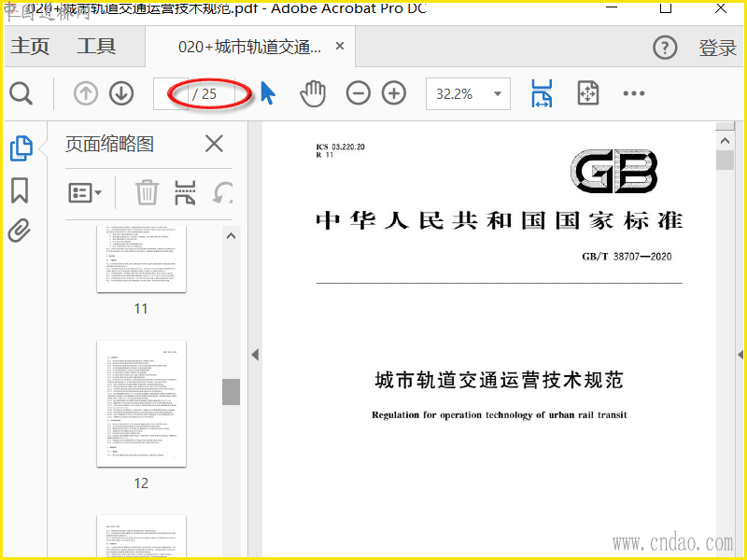Select the 020+城市轨道交通 document tab
The width and height of the screenshot is (747, 560).
coord(249,47)
